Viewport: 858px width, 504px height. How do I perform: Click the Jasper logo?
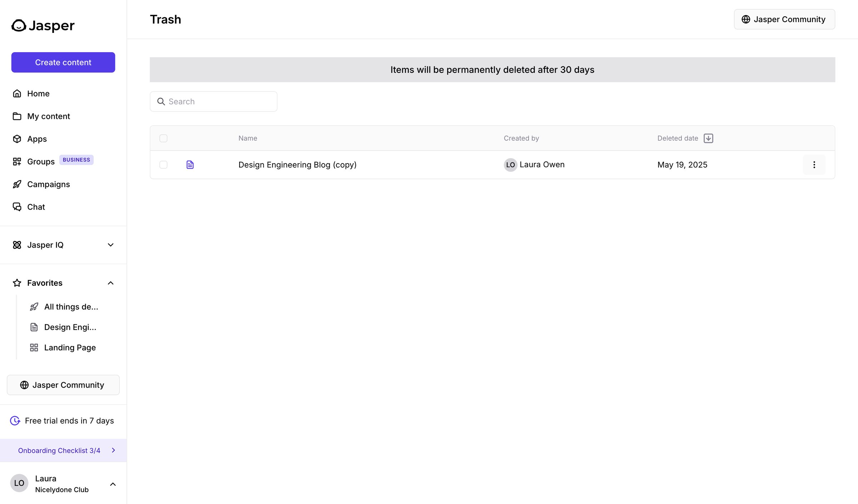(43, 26)
